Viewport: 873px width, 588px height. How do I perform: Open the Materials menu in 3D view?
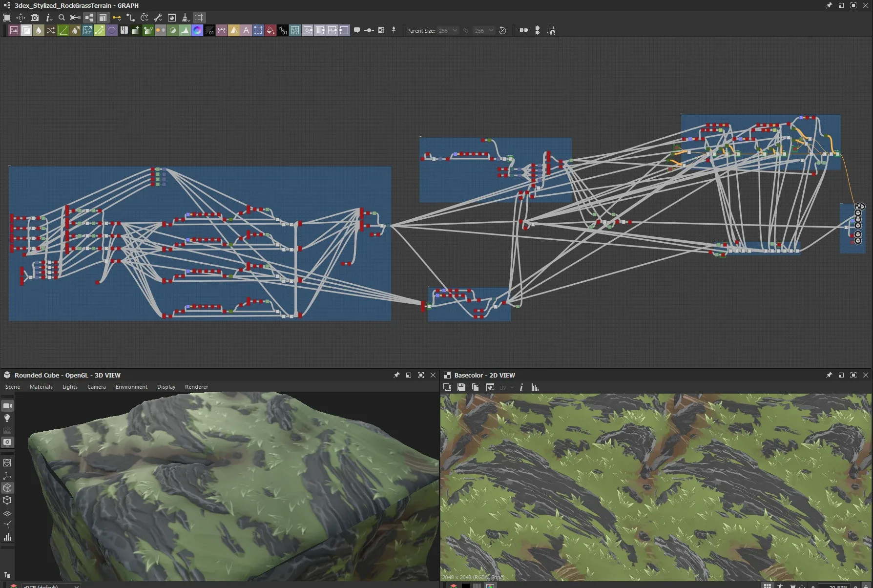[41, 387]
